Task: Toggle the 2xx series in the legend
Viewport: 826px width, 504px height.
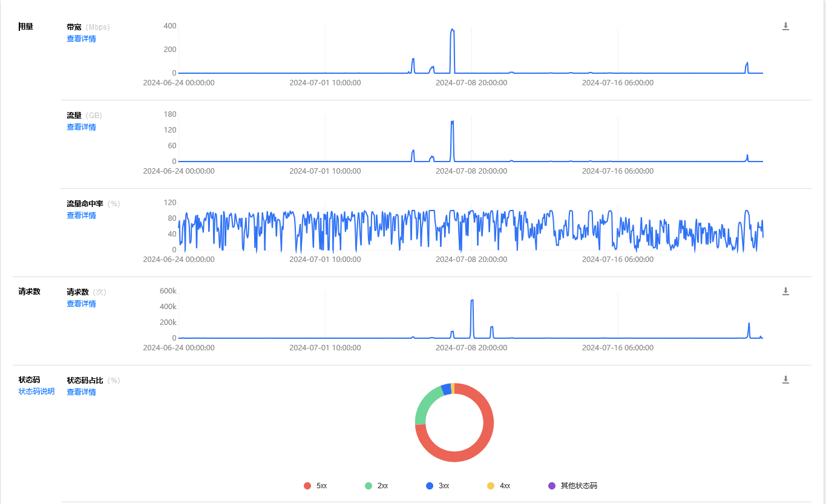Action: coord(377,485)
